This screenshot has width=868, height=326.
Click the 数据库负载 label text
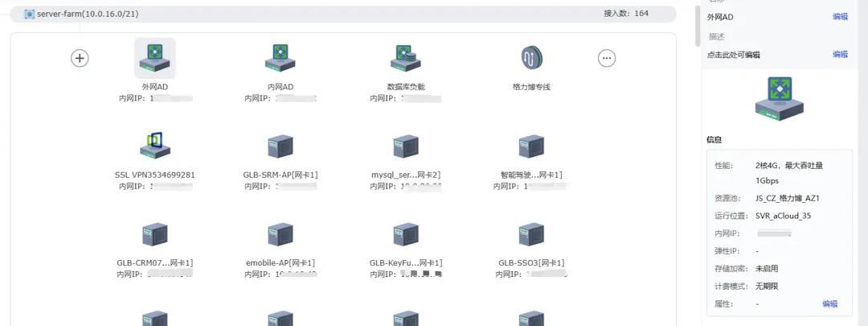406,87
